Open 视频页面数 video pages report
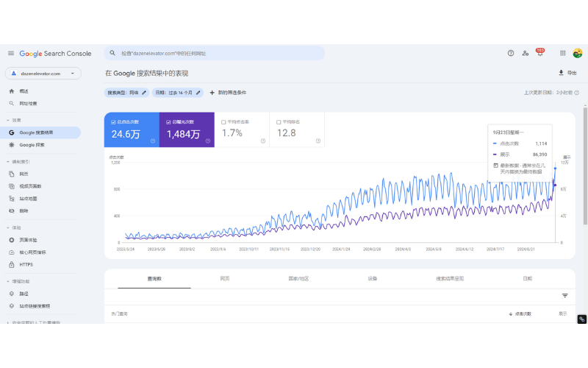 tap(30, 186)
